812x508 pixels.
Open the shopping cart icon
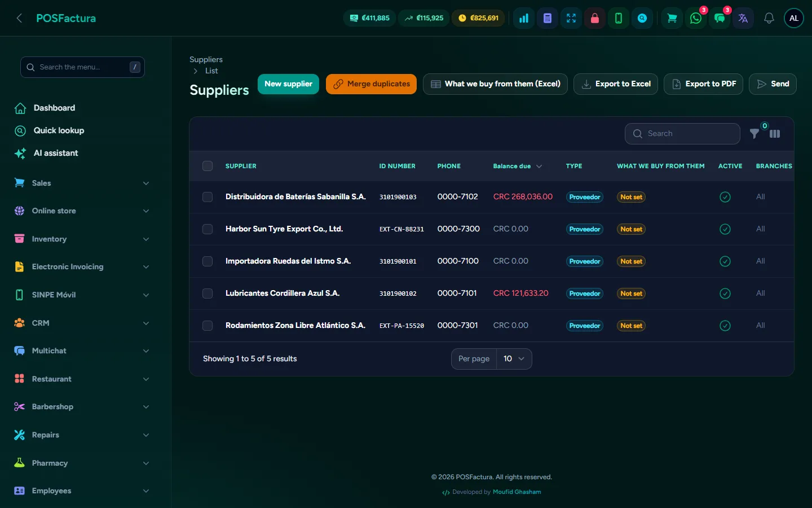point(672,18)
